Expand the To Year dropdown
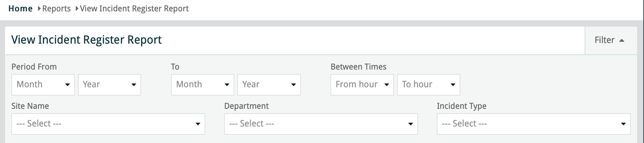Image resolution: width=644 pixels, height=143 pixels. pos(269,84)
